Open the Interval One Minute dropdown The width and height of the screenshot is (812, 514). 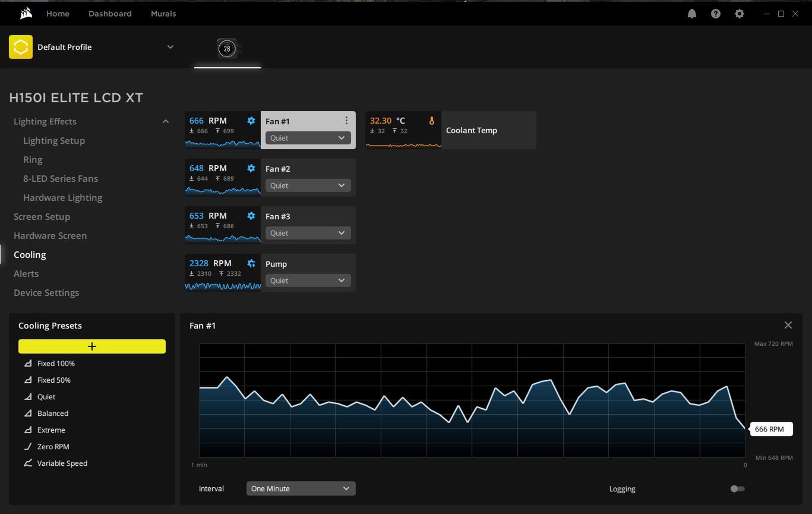pos(301,488)
